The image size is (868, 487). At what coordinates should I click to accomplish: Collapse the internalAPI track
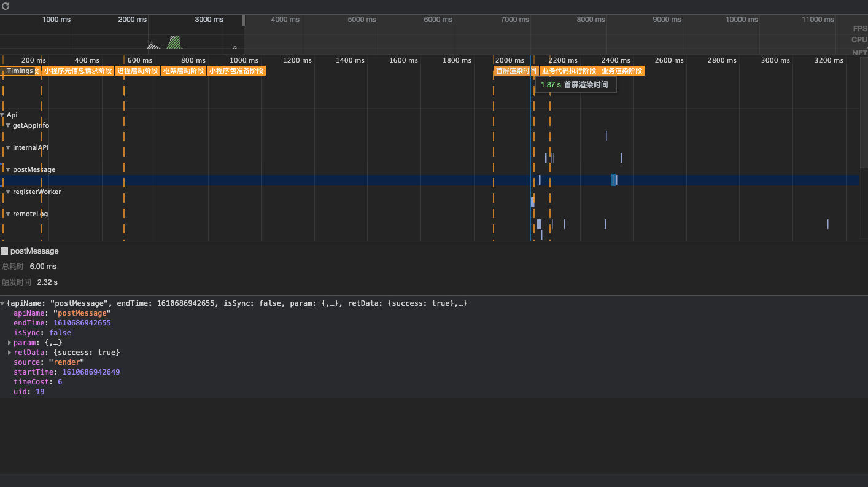click(x=8, y=147)
